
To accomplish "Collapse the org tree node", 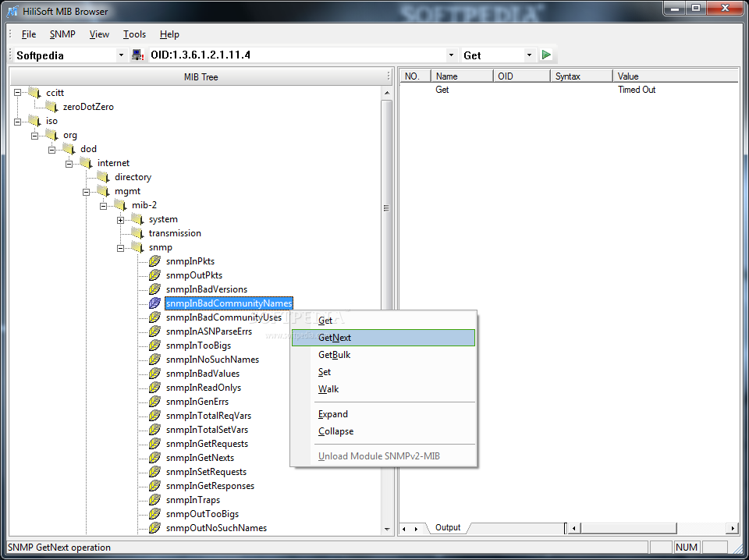I will tap(35, 135).
